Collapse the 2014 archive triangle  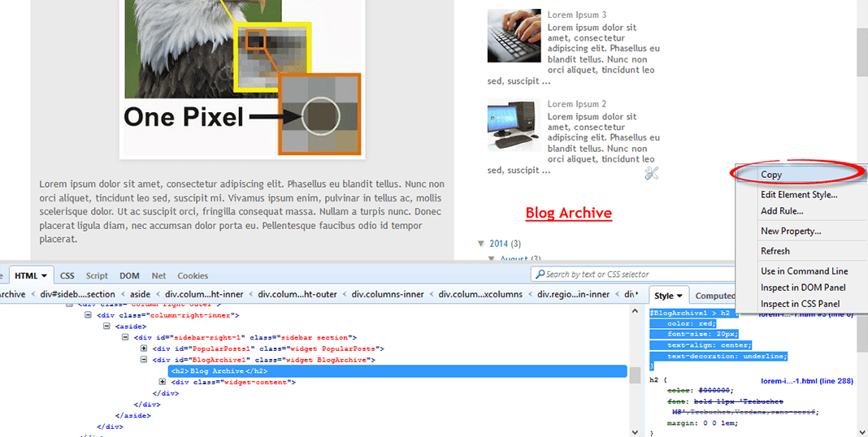pyautogui.click(x=481, y=244)
